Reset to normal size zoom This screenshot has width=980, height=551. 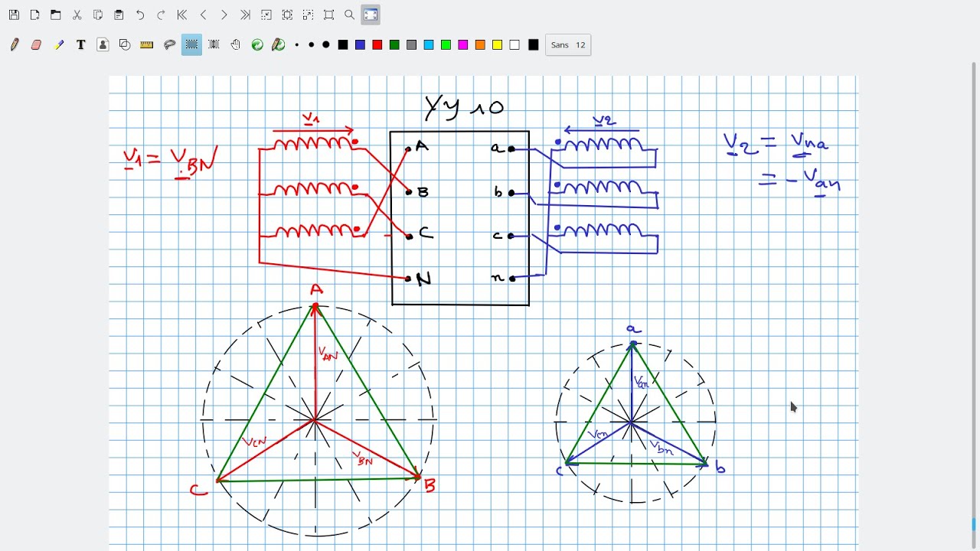click(x=329, y=15)
